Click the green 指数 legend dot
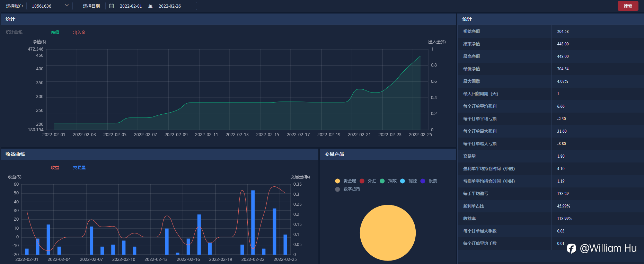This screenshot has width=644, height=264. click(x=382, y=181)
